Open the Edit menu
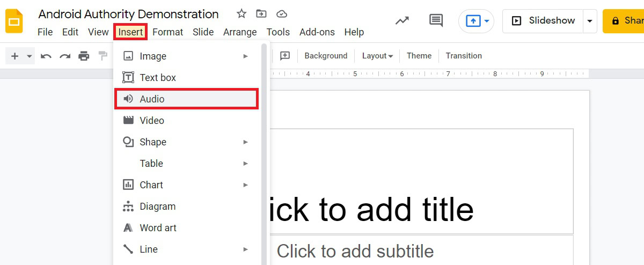The image size is (644, 265). point(70,32)
